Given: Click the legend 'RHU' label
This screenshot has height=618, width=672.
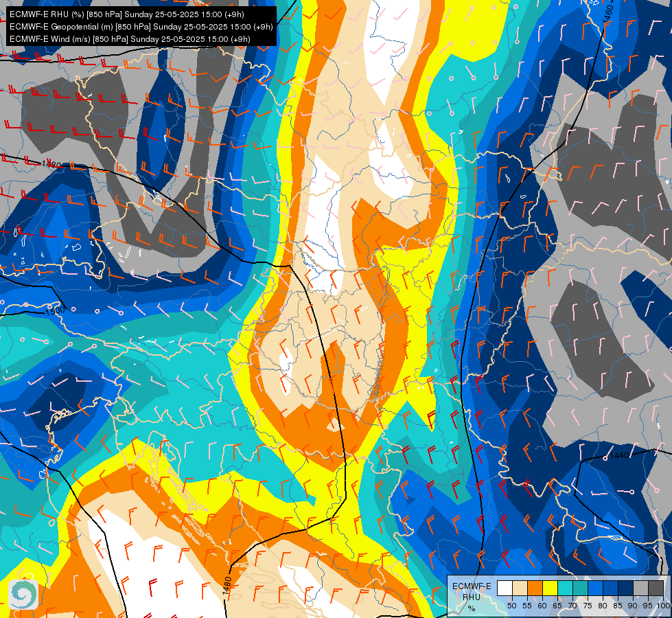Looking at the screenshot, I should (x=472, y=597).
